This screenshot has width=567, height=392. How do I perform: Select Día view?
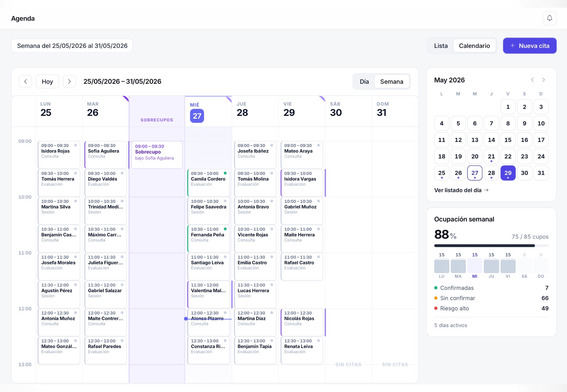[x=364, y=82]
